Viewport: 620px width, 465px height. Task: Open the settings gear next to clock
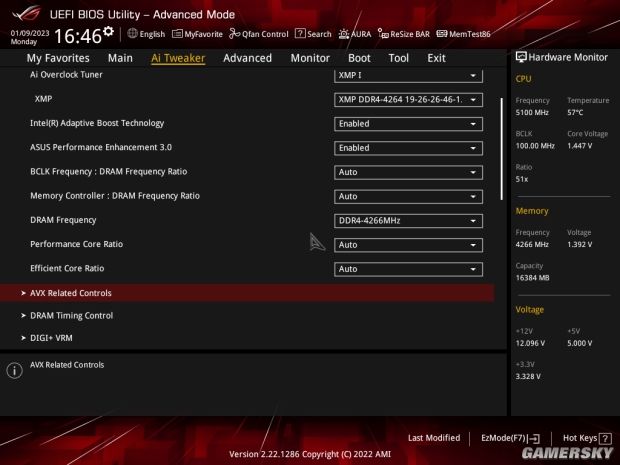click(108, 31)
